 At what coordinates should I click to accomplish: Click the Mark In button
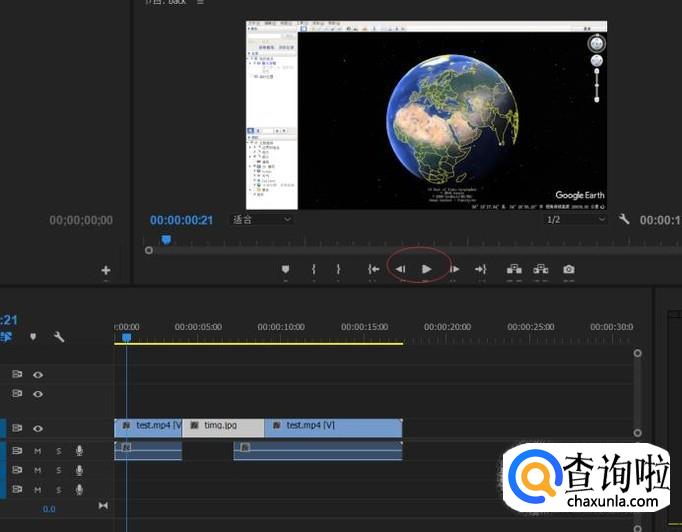314,269
